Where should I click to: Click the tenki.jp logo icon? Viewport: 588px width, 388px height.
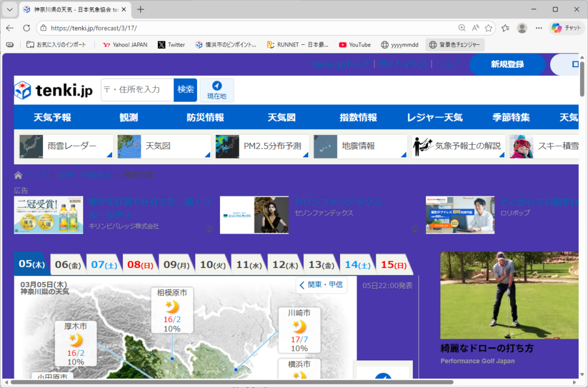click(23, 91)
